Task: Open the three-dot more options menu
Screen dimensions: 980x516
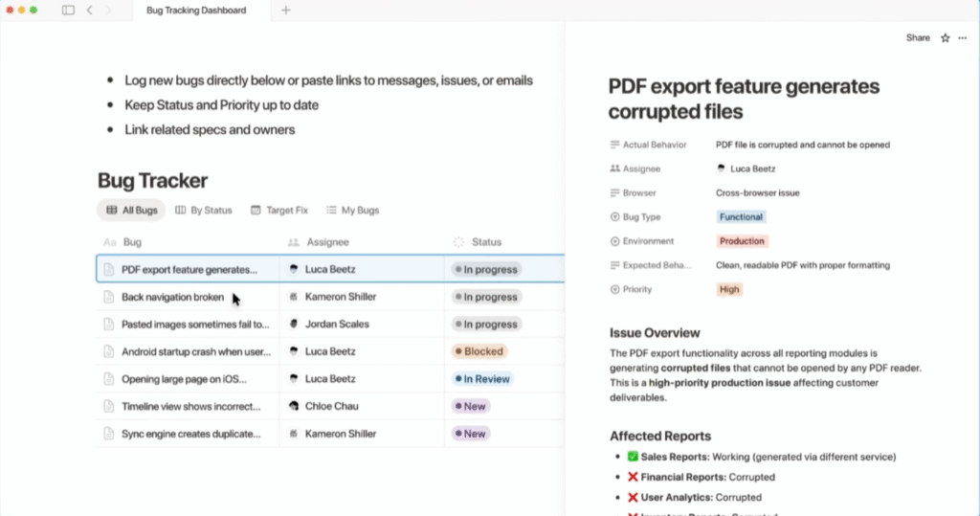Action: coord(963,38)
